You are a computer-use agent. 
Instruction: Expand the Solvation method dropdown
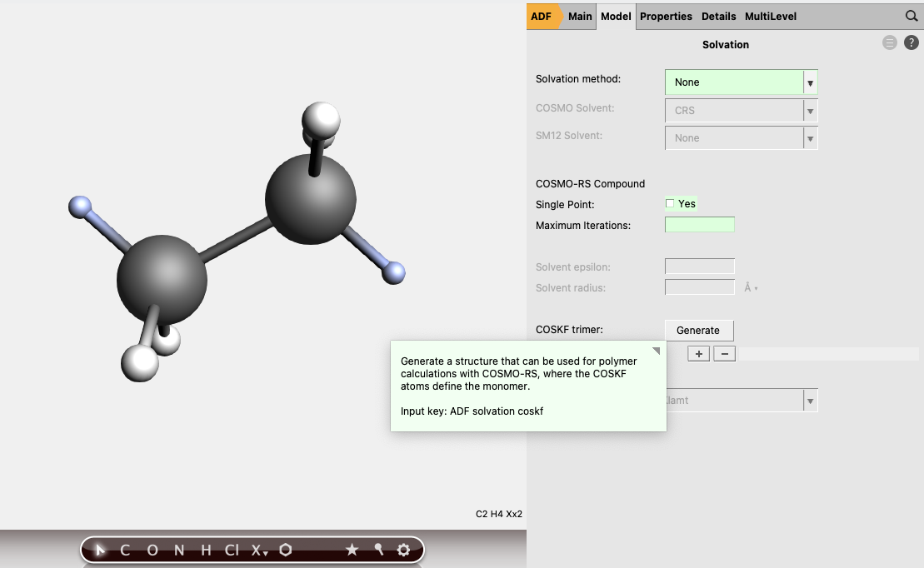(741, 82)
